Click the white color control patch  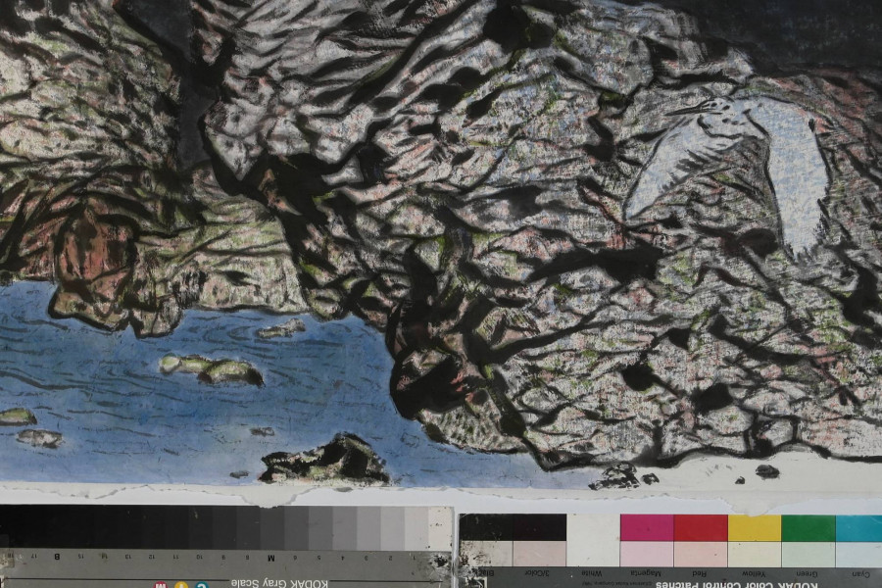pyautogui.click(x=594, y=540)
